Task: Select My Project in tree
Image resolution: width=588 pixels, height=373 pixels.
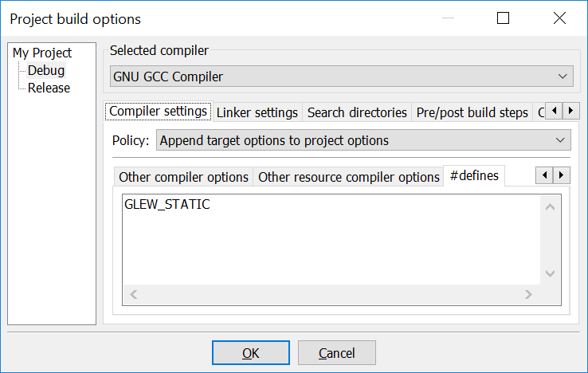Action: (42, 53)
